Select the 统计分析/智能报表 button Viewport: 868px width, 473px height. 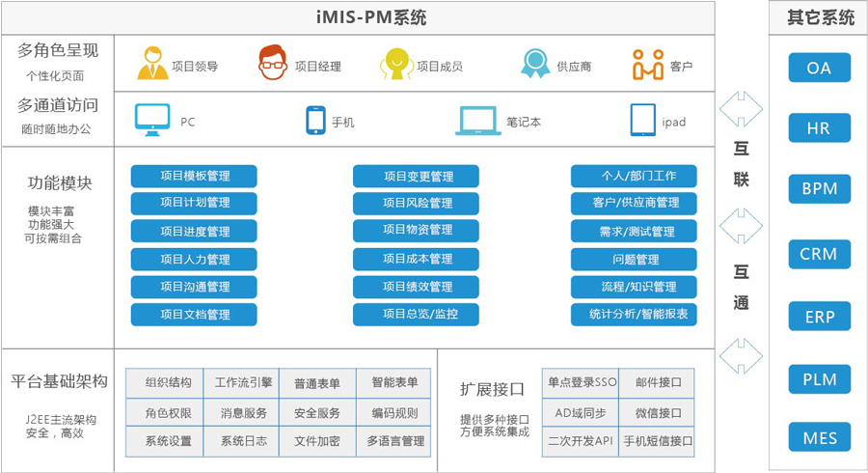634,315
